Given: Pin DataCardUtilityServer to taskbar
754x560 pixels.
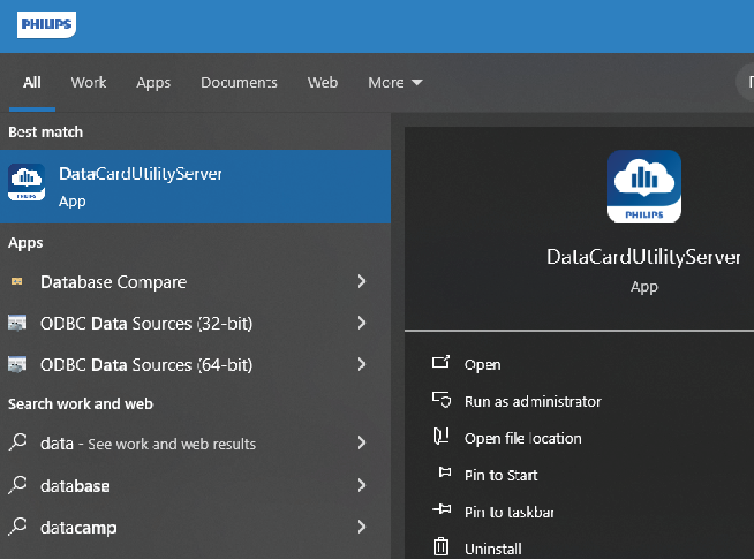Looking at the screenshot, I should click(x=509, y=512).
